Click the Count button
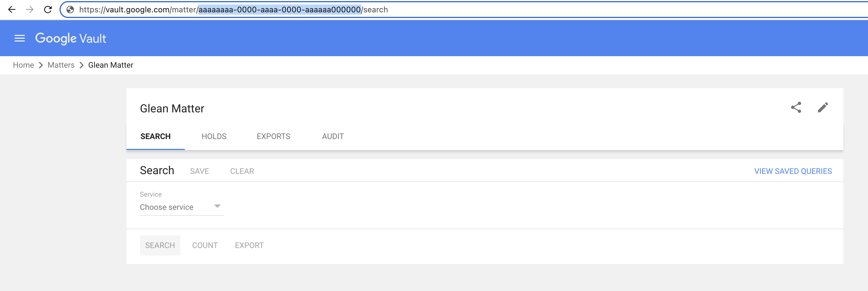Image resolution: width=868 pixels, height=291 pixels. pyautogui.click(x=205, y=245)
